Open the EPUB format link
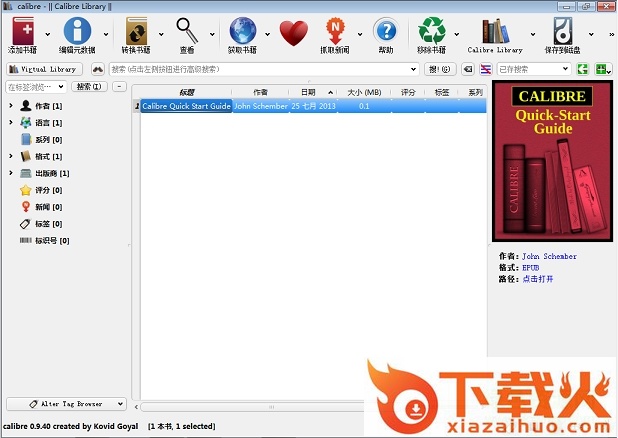Viewport: 618px width, 438px height. click(531, 268)
